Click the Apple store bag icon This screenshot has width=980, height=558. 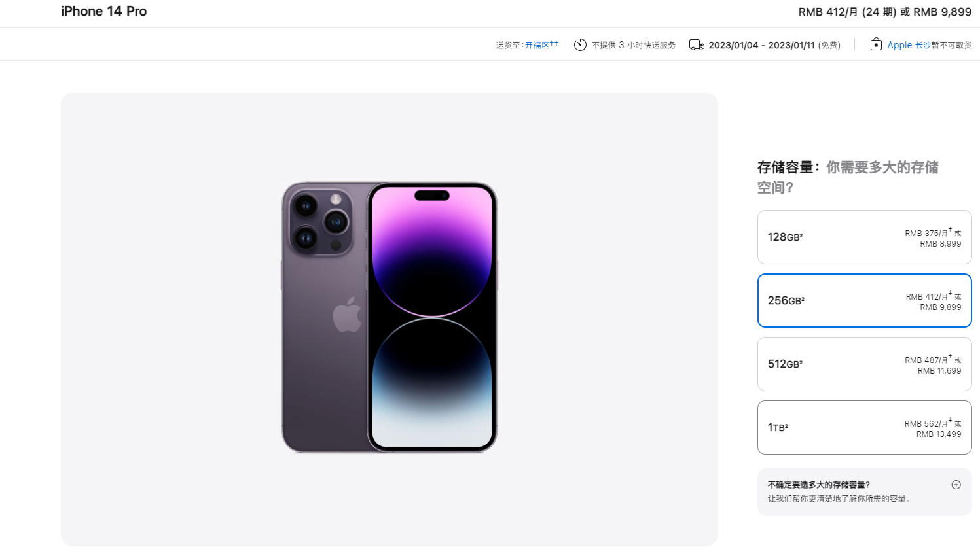[876, 44]
